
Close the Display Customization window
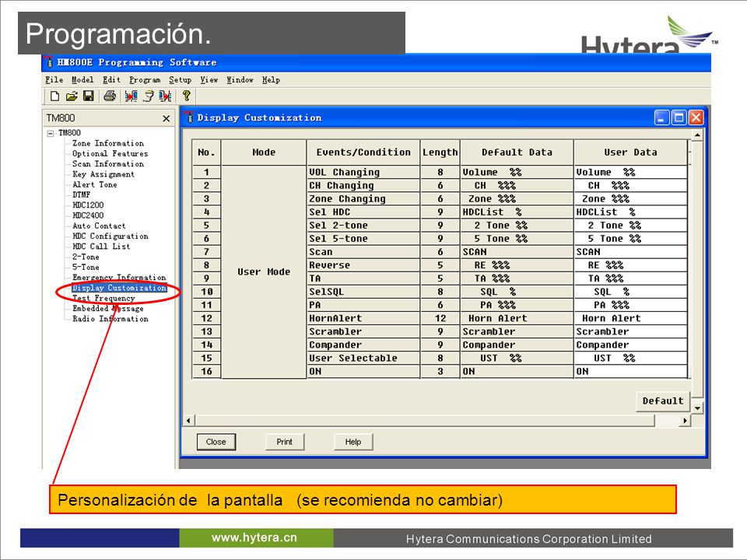coord(696,117)
